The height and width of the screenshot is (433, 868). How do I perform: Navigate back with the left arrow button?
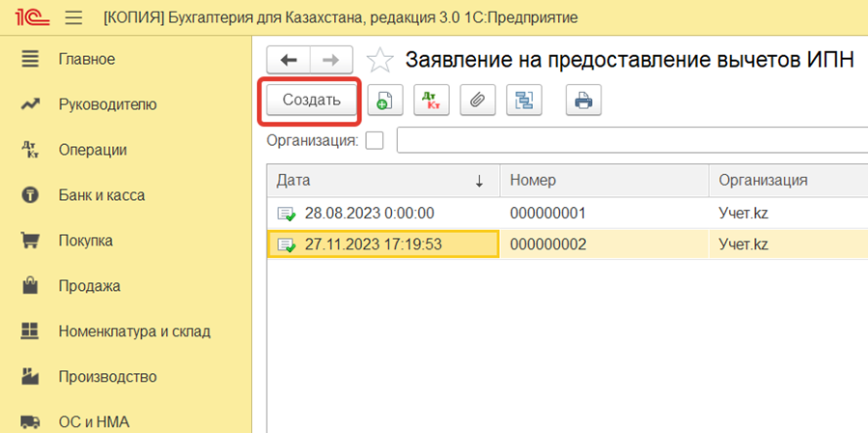point(288,60)
